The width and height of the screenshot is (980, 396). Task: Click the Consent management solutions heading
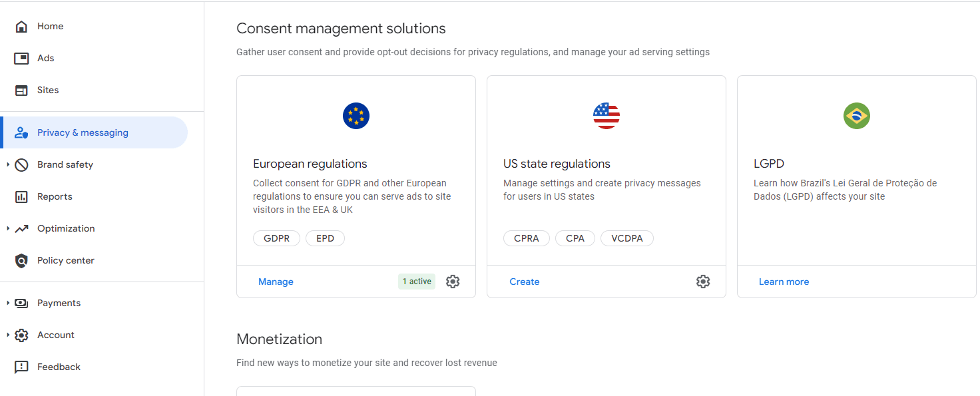(341, 29)
